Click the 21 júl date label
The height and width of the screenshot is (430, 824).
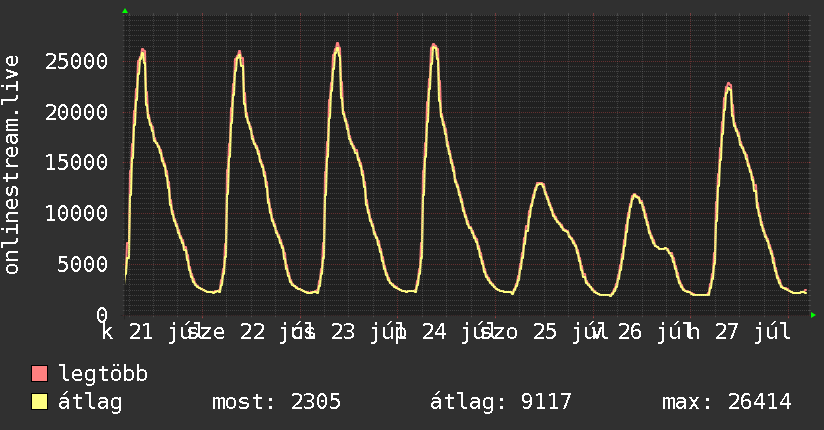click(x=161, y=332)
